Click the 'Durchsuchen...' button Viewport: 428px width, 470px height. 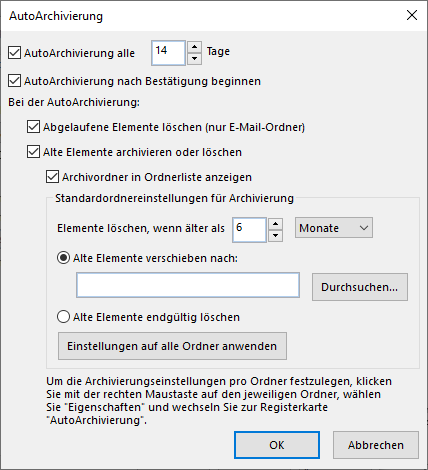coord(360,287)
